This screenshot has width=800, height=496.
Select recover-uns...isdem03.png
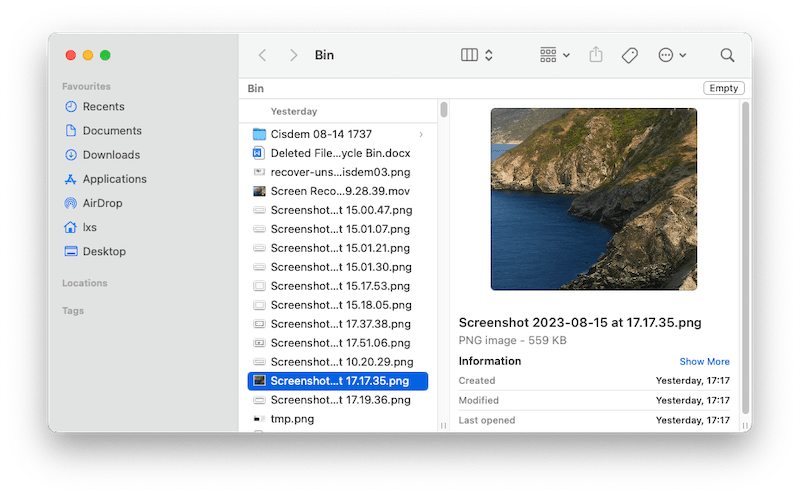(x=338, y=172)
